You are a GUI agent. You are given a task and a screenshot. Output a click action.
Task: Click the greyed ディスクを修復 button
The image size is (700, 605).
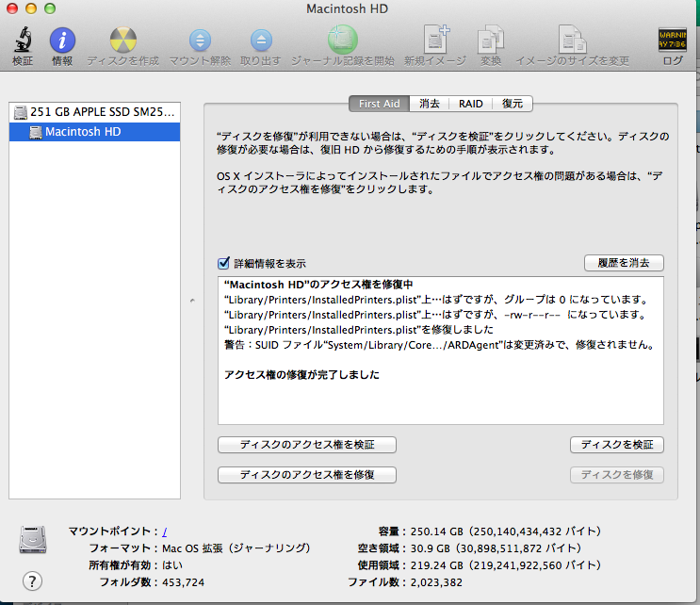(616, 475)
